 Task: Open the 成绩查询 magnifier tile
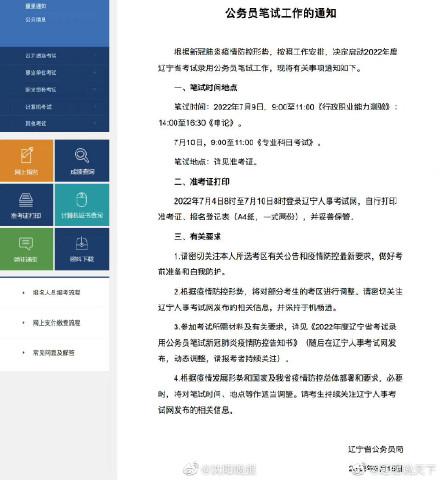[82, 161]
